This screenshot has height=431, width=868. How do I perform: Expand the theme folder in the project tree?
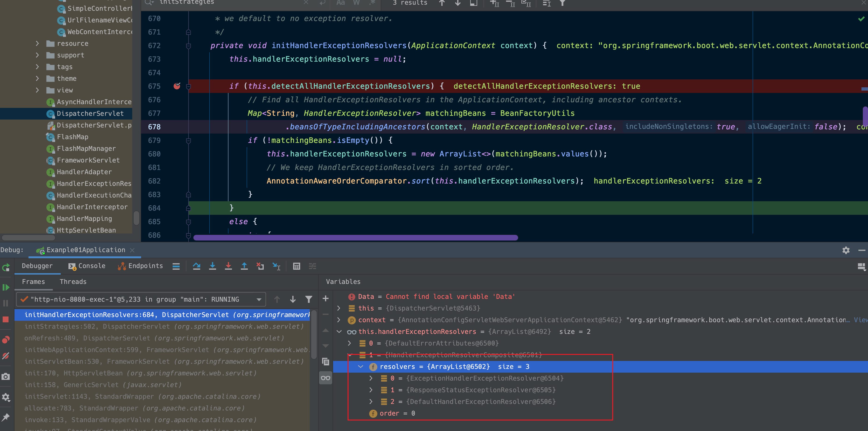point(37,78)
